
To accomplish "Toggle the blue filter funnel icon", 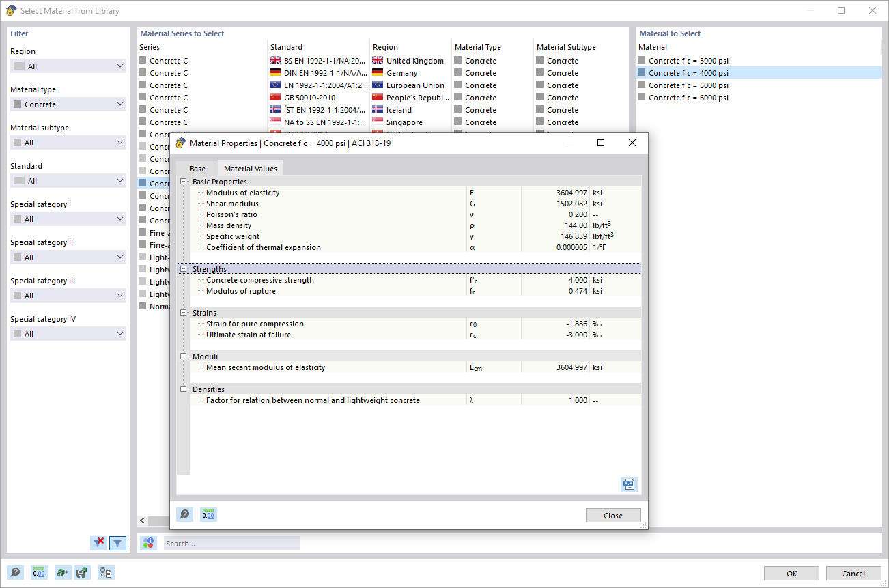I will click(118, 543).
